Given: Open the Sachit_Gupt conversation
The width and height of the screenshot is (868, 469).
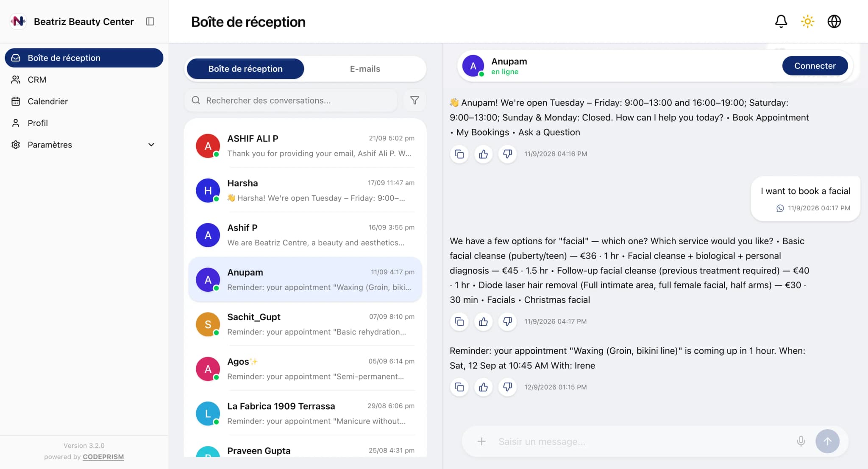Looking at the screenshot, I should coord(305,324).
